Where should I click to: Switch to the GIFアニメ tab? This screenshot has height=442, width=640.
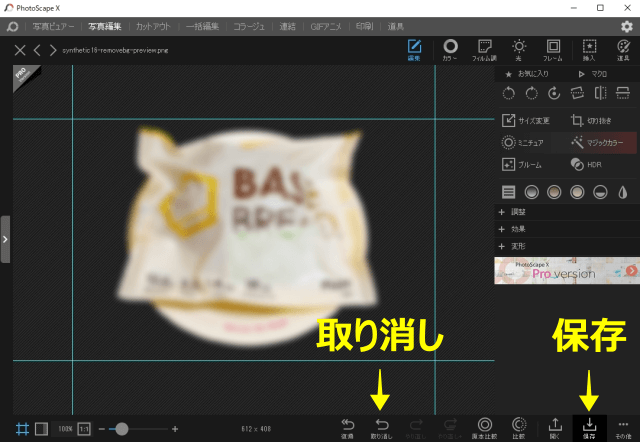326,27
